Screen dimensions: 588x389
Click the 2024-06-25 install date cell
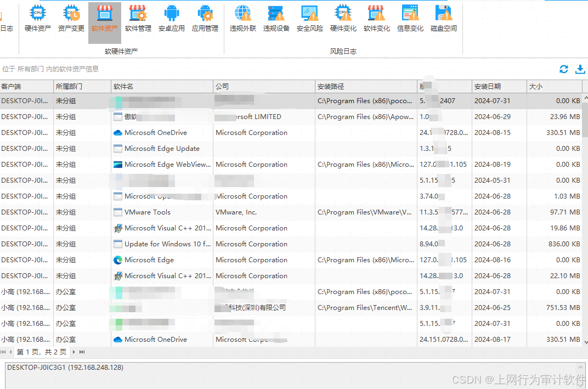[493, 308]
